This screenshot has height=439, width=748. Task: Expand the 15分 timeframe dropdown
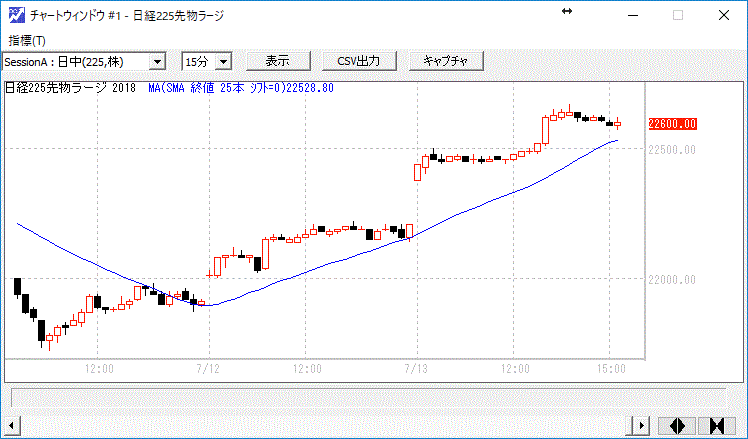[223, 62]
